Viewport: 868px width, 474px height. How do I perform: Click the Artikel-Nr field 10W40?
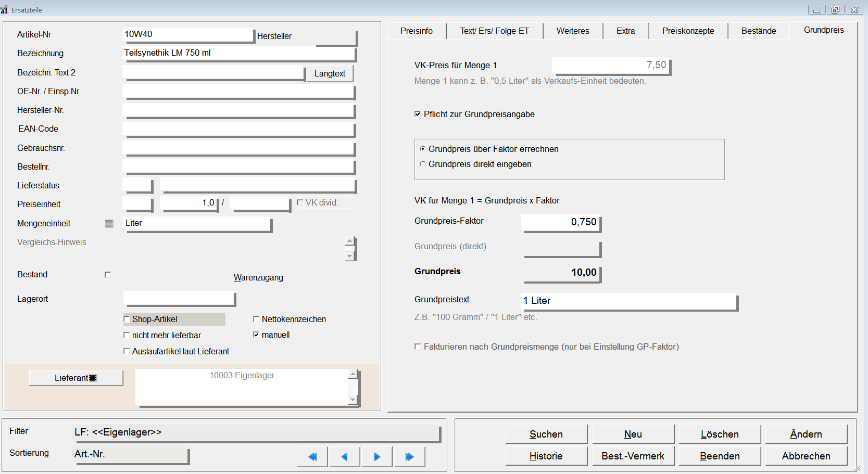[188, 34]
